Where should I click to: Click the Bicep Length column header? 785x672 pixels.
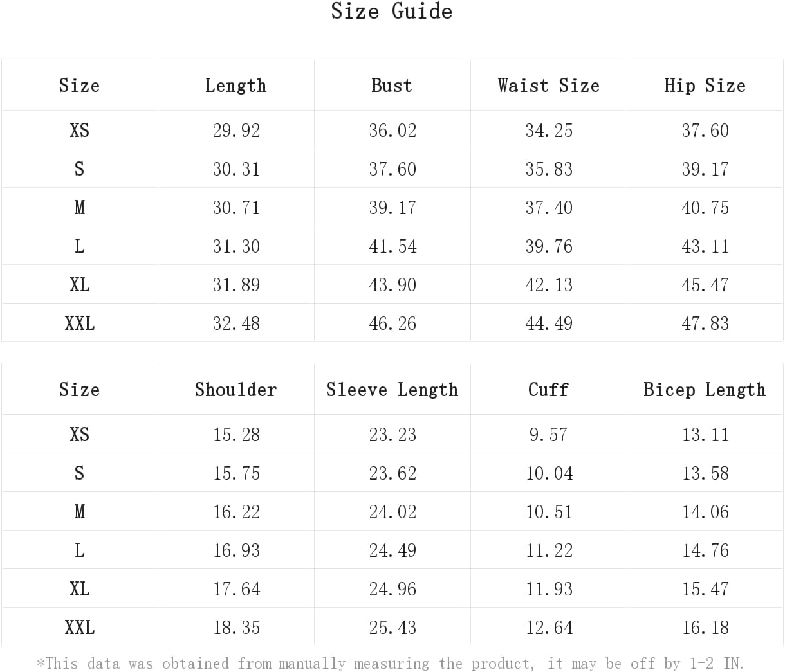tap(705, 390)
